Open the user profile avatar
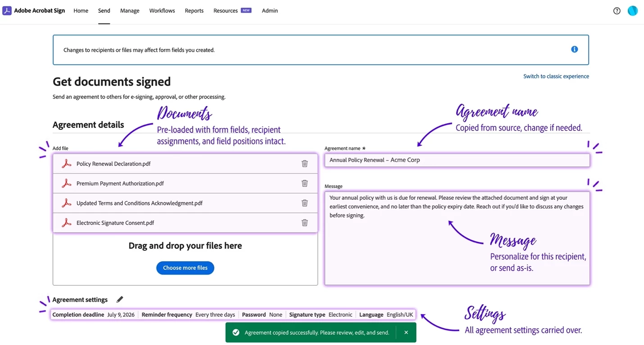Screen dimensions: 644x345 click(x=633, y=11)
